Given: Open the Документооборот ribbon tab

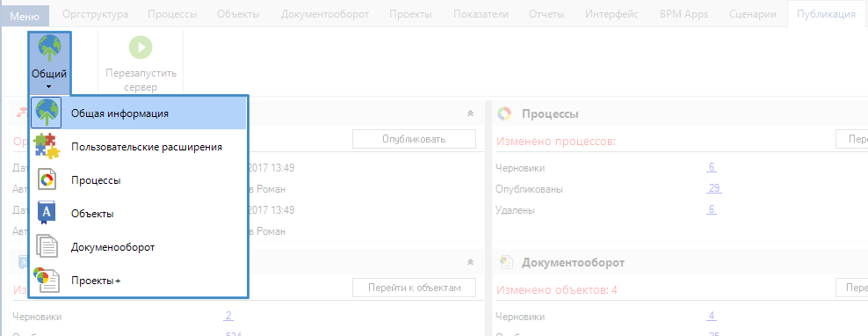Looking at the screenshot, I should [325, 14].
